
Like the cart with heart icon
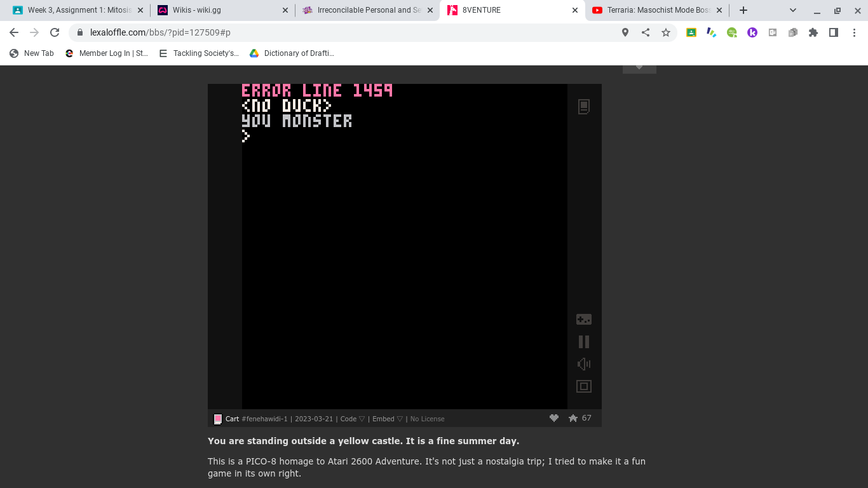pos(554,418)
